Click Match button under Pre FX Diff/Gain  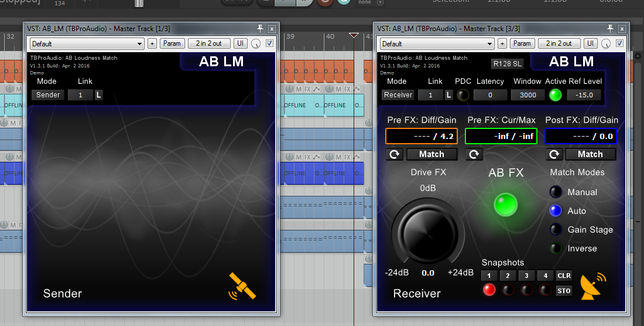(x=431, y=154)
